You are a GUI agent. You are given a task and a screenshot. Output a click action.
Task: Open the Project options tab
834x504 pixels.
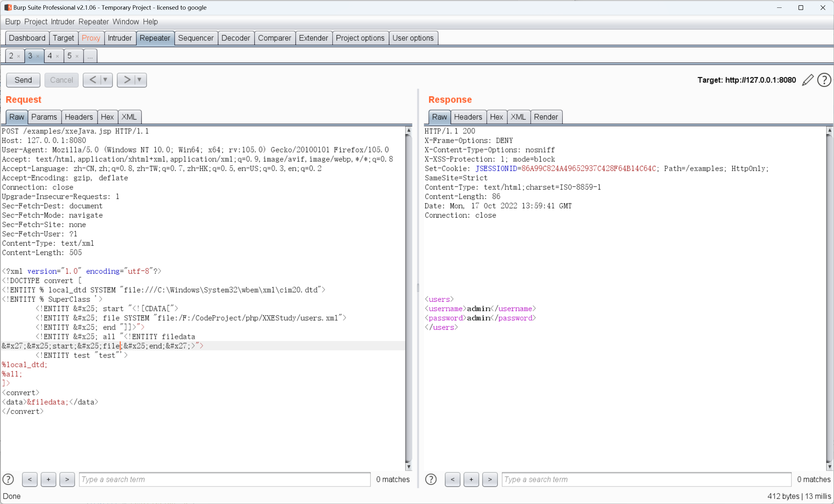point(360,38)
